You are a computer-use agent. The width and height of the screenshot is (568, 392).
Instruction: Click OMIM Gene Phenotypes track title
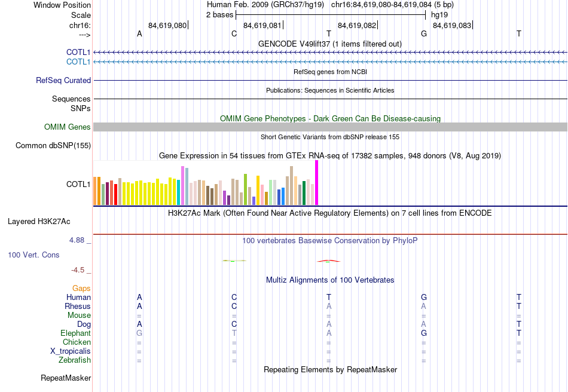tap(330, 119)
